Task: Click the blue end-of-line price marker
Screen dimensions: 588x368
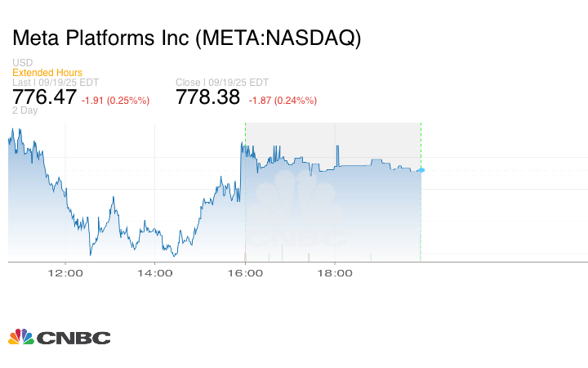Action: 421,170
